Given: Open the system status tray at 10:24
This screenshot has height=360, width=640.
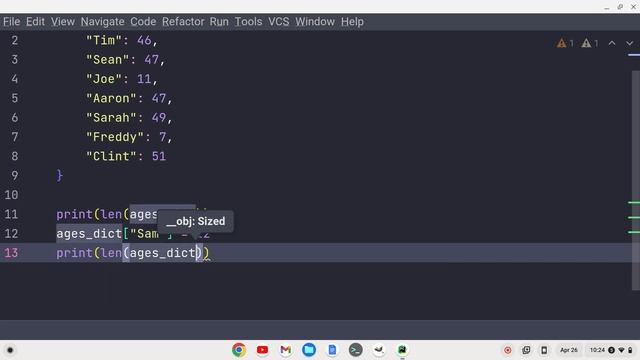Looking at the screenshot, I should click(611, 350).
